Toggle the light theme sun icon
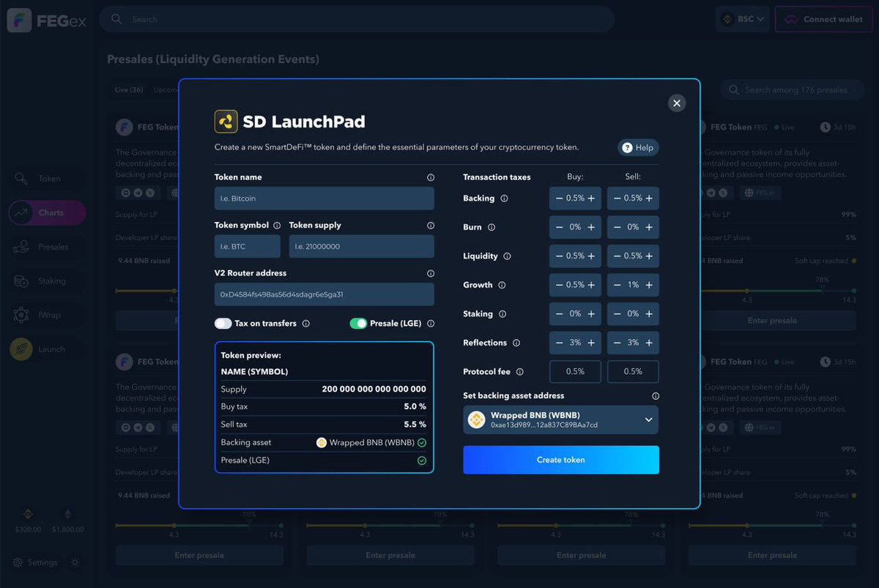This screenshot has height=588, width=879. point(75,562)
